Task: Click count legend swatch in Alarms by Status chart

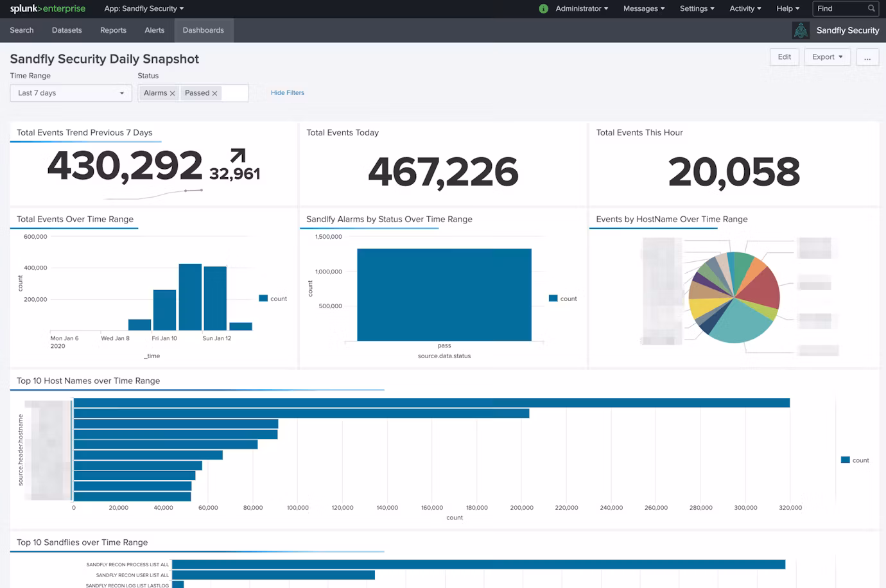Action: (553, 298)
